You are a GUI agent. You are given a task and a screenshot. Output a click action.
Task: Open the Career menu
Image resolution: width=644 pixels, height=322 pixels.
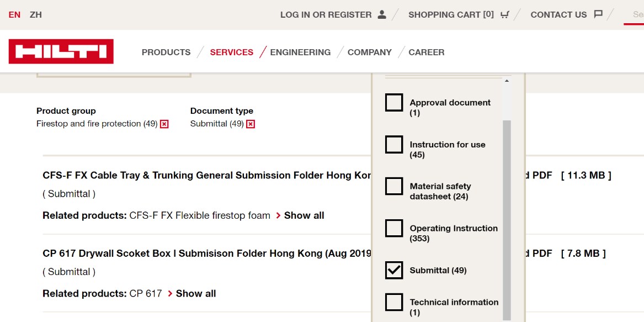[427, 52]
